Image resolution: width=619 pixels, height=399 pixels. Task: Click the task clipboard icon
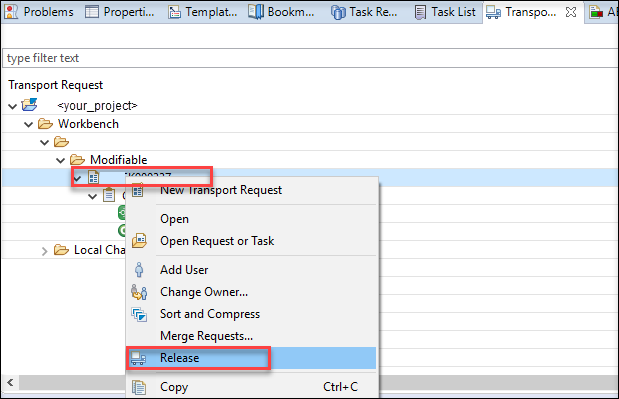pyautogui.click(x=109, y=195)
